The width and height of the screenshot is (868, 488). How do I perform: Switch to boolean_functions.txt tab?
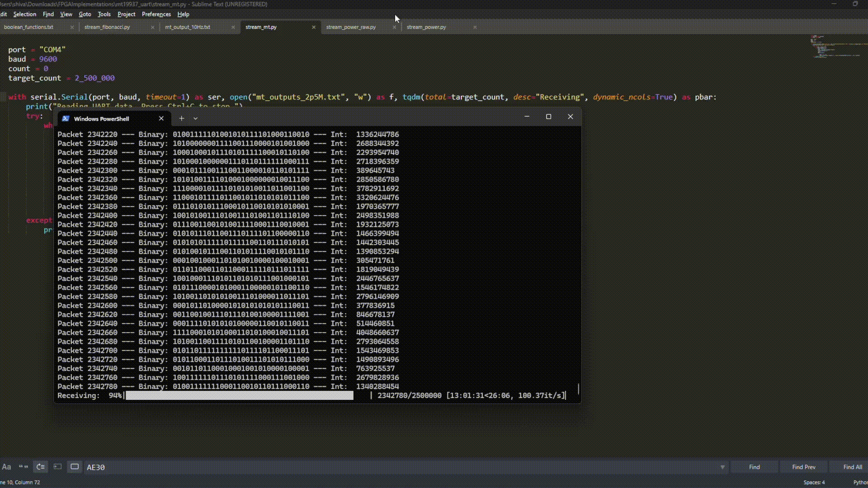coord(28,27)
